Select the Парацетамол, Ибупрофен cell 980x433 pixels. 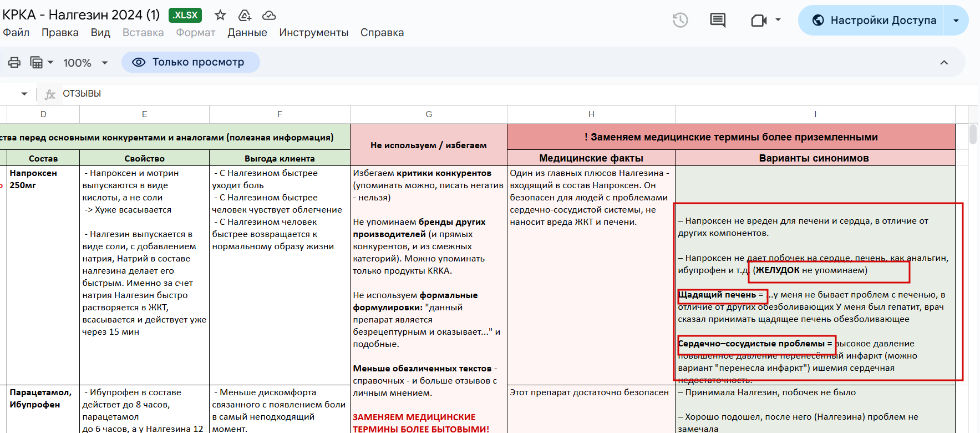43,409
